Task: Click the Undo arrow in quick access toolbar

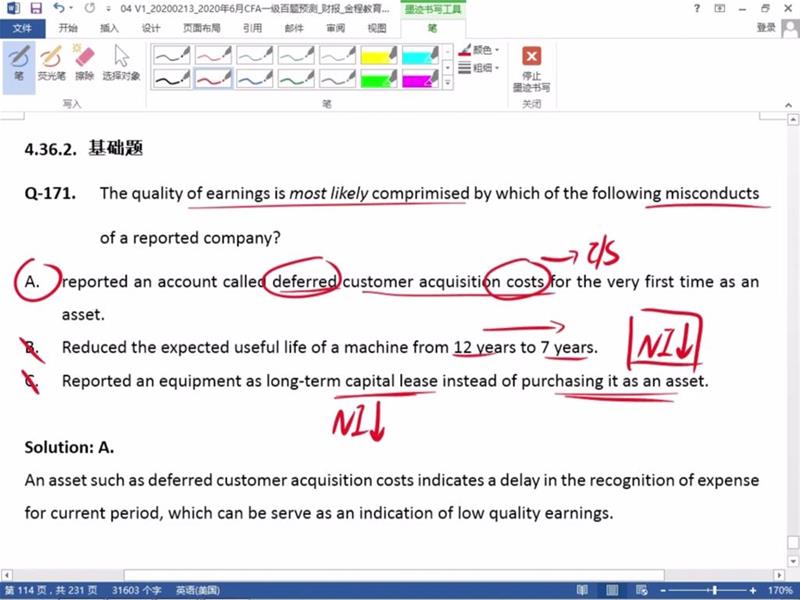Action: (59, 8)
